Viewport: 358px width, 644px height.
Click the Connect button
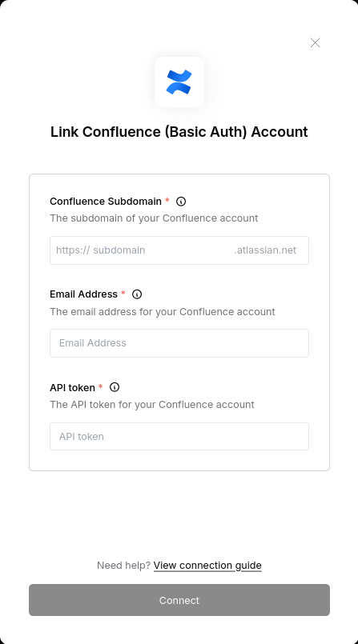tap(179, 600)
